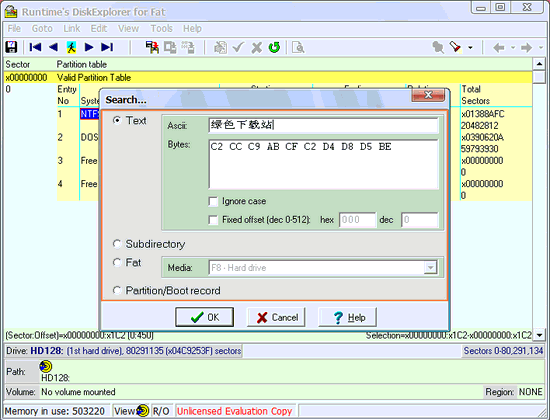Click total sectors value 20482812
The image size is (550, 420).
pyautogui.click(x=479, y=126)
